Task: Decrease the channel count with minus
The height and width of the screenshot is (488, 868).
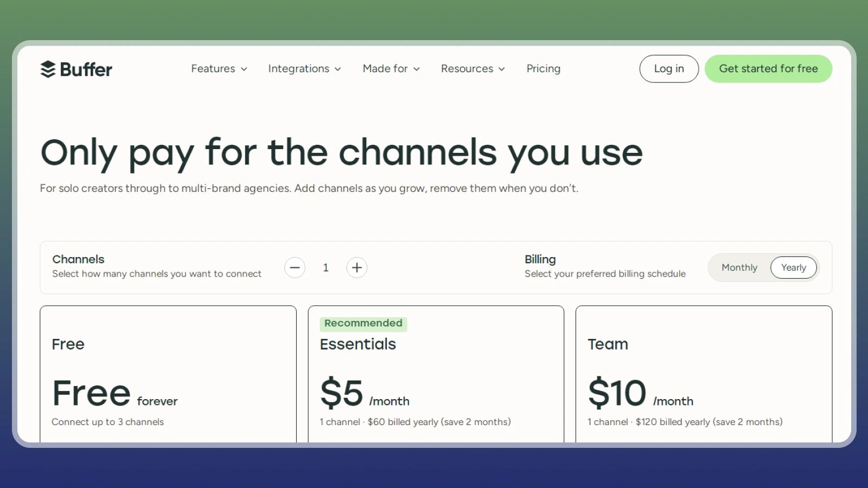Action: (x=295, y=267)
